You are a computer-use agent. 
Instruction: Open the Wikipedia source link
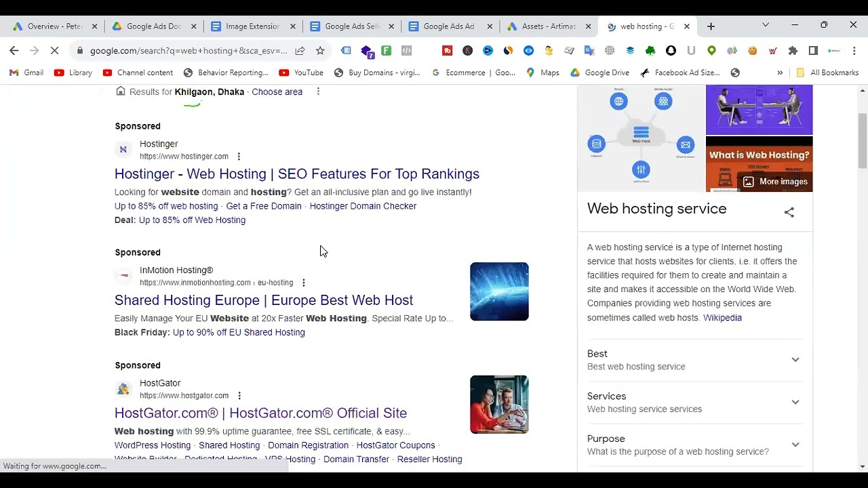[x=722, y=317]
